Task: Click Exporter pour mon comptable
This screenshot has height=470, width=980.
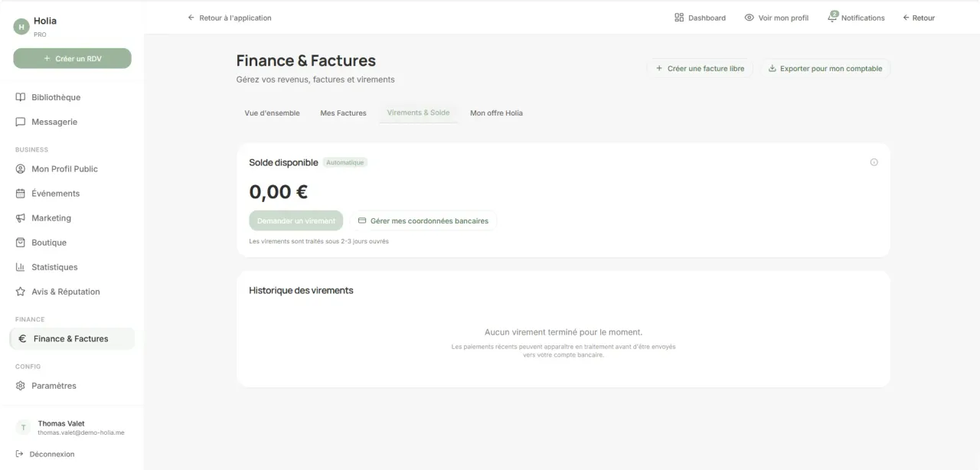Action: (825, 68)
